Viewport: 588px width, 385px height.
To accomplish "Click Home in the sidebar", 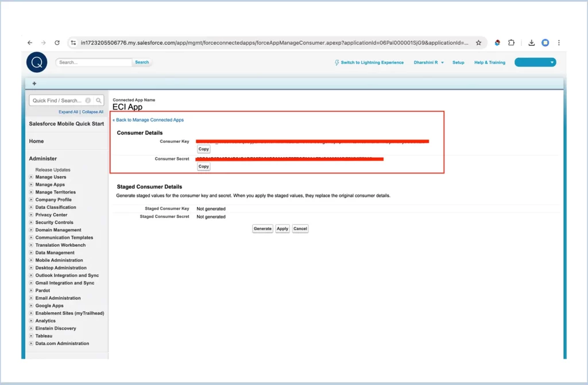I will (x=36, y=141).
